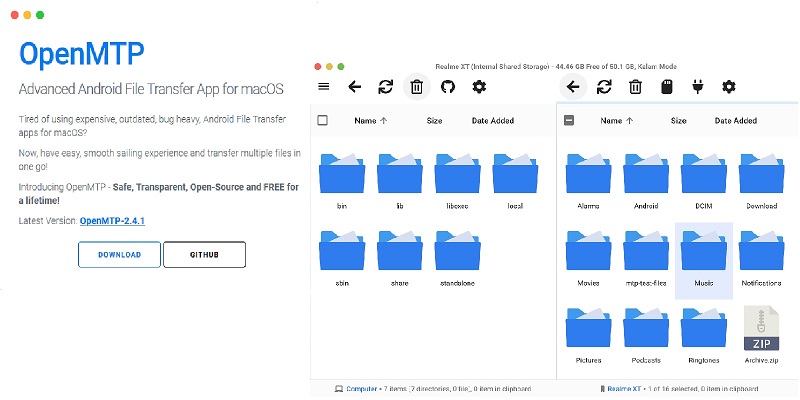Click the yellow minimize dot of the OpenMTP app window
The width and height of the screenshot is (800, 400).
pyautogui.click(x=27, y=15)
